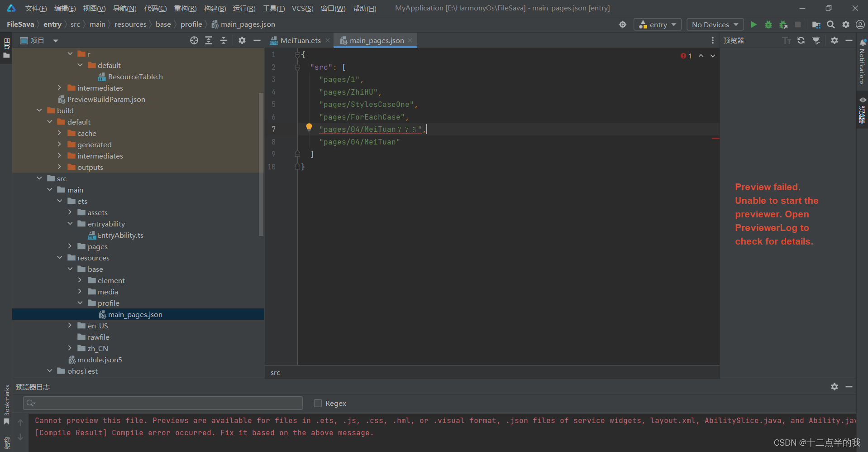
Task: Open previewer settings gear
Action: click(x=835, y=40)
